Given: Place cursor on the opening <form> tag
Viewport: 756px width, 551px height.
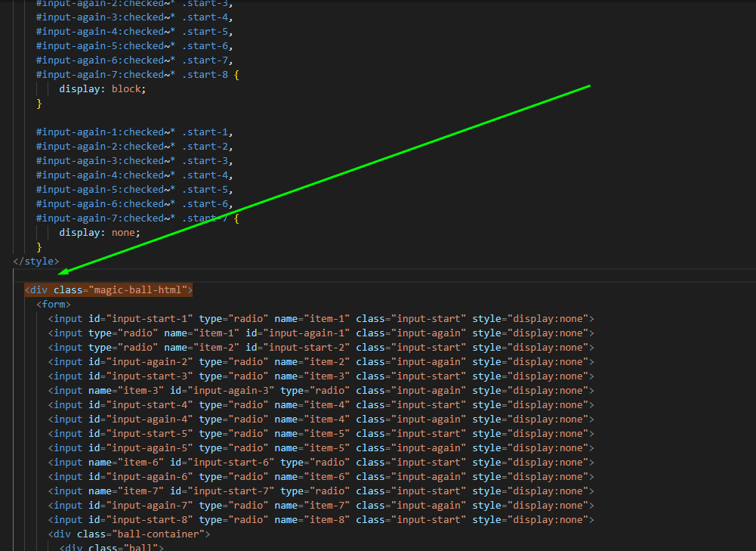Looking at the screenshot, I should (53, 305).
